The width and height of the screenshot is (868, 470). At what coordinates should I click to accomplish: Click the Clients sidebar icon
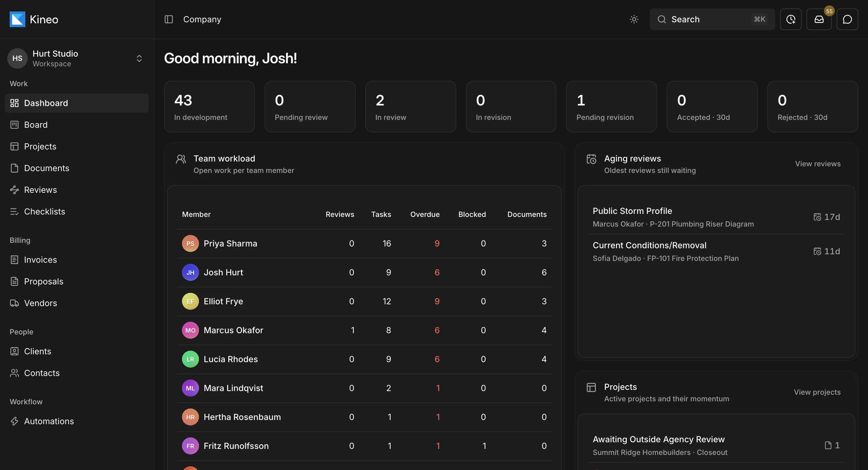(14, 351)
